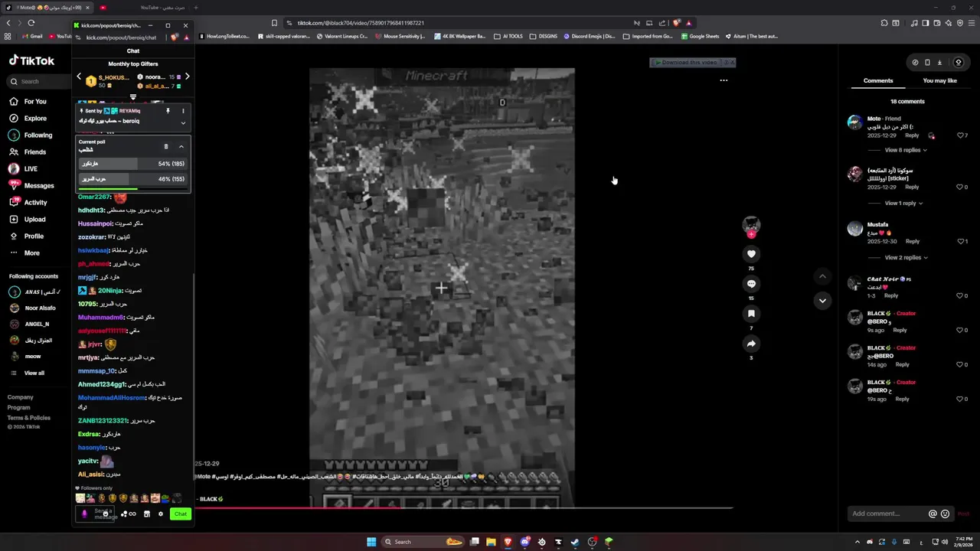980x551 pixels.
Task: Open video three-dot options menu
Action: pos(724,80)
